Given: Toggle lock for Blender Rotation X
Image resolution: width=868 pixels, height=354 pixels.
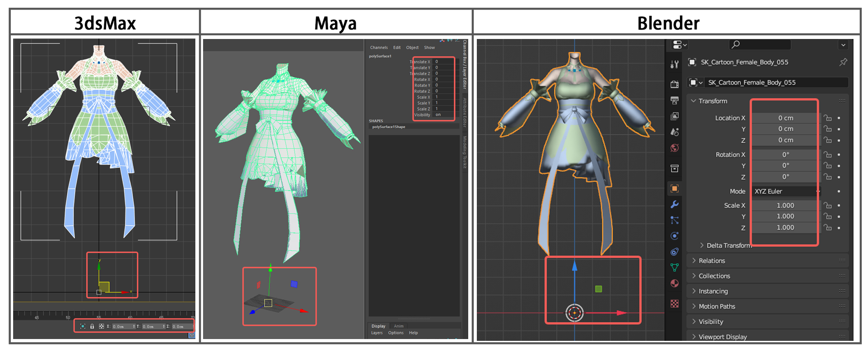Looking at the screenshot, I should pos(828,155).
